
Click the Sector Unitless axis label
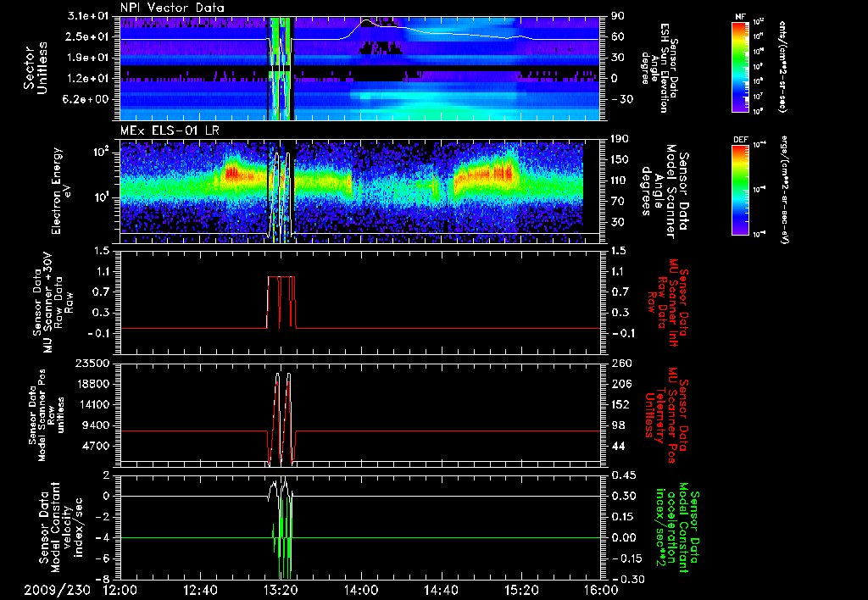point(35,66)
